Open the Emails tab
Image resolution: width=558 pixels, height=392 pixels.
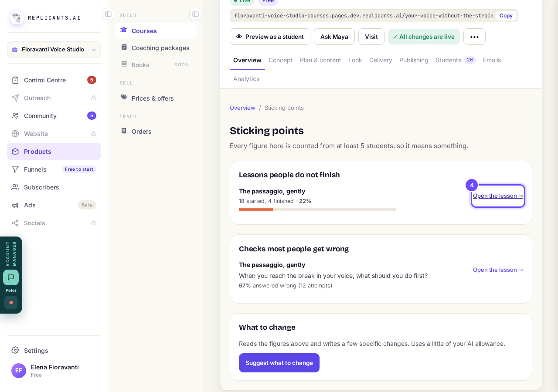[492, 60]
